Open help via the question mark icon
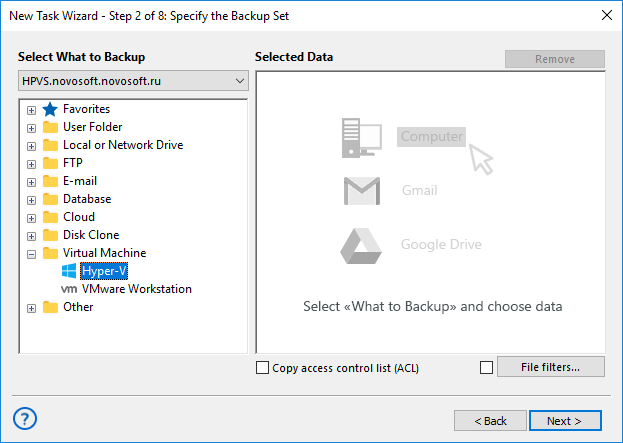Viewport: 623px width, 443px height. tap(25, 418)
